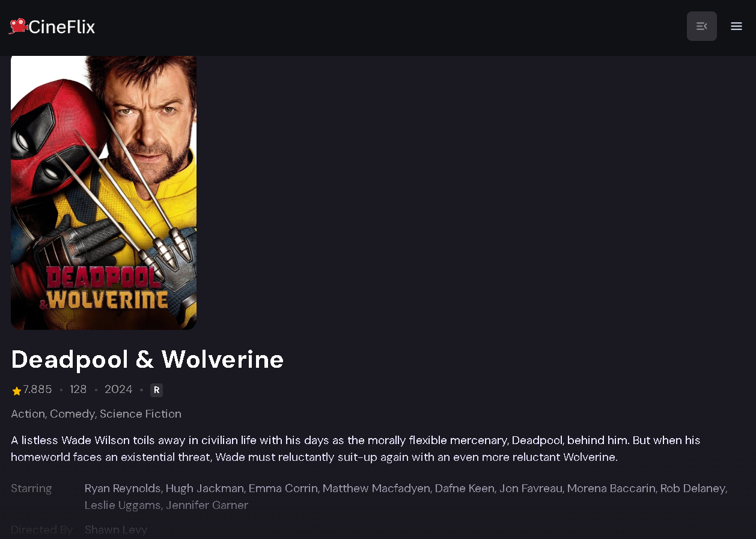Click the Action genre
Image resolution: width=756 pixels, height=539 pixels.
[28, 414]
